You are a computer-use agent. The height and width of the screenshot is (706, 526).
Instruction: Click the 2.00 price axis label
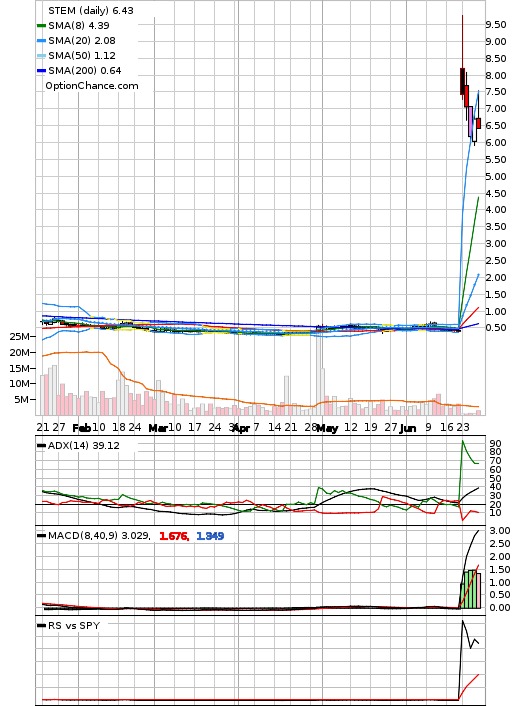pos(496,278)
